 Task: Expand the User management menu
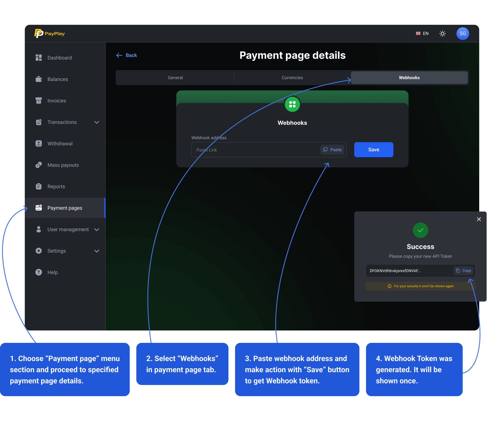tap(97, 229)
